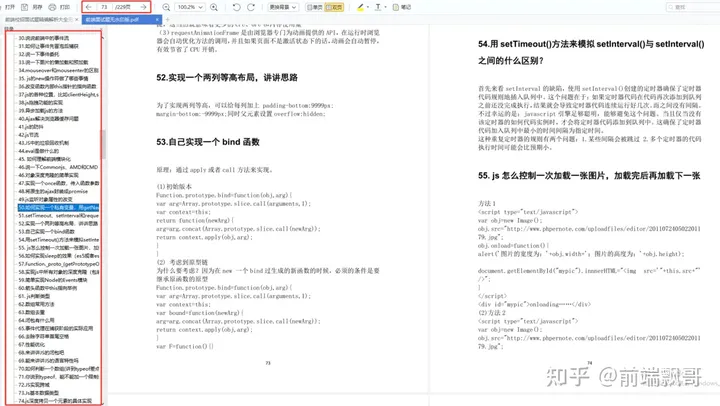Go to next page with right arrow
720x406 pixels.
click(143, 7)
